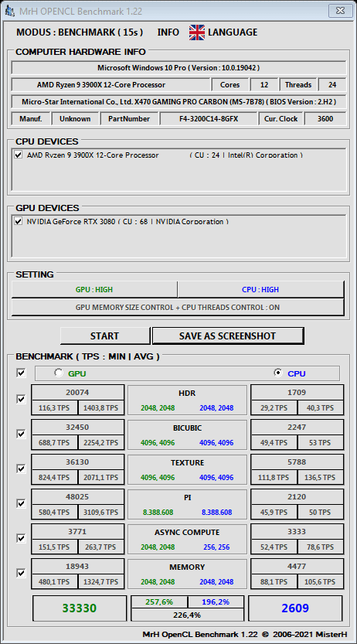Image resolution: width=357 pixels, height=644 pixels.
Task: Select the CPU radio button
Action: [x=278, y=373]
